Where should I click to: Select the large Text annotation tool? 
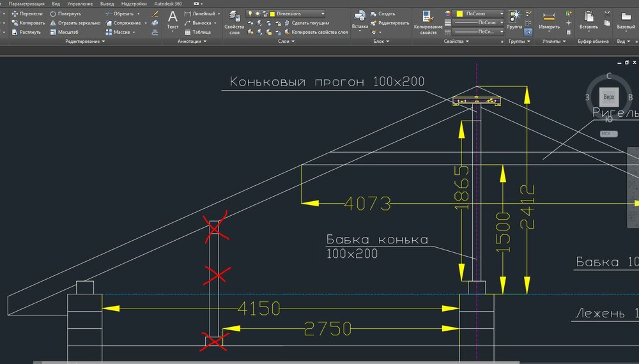pos(173,19)
